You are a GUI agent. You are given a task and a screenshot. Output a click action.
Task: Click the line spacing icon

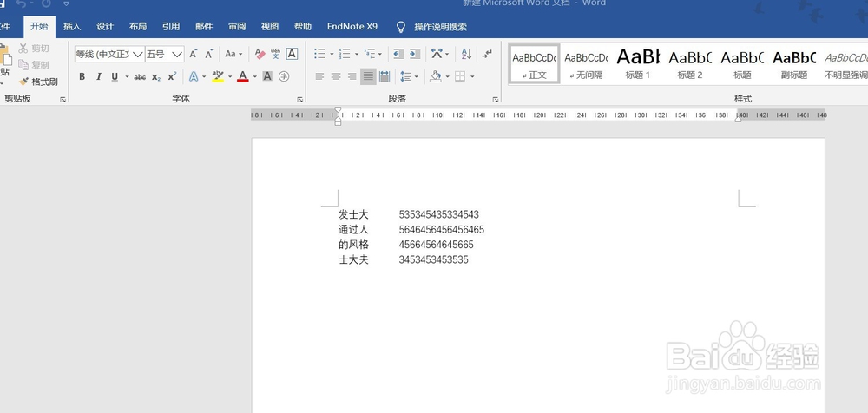click(405, 76)
